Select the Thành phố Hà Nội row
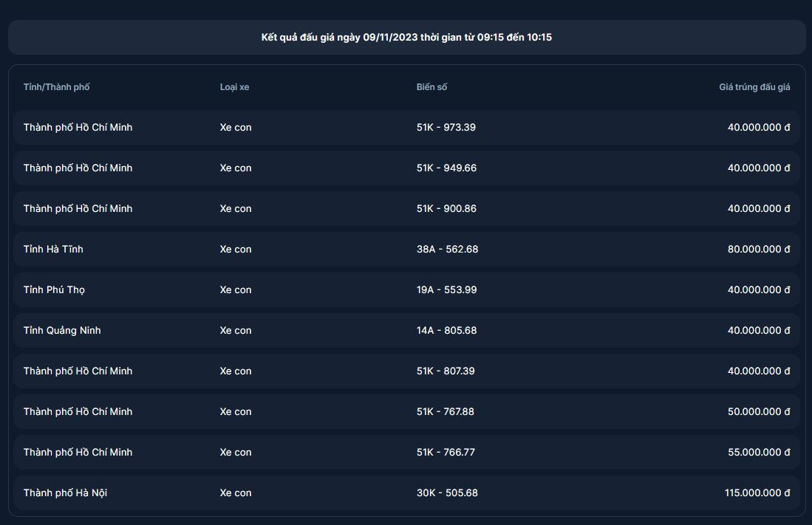Viewport: 812px width, 525px height. [x=406, y=493]
